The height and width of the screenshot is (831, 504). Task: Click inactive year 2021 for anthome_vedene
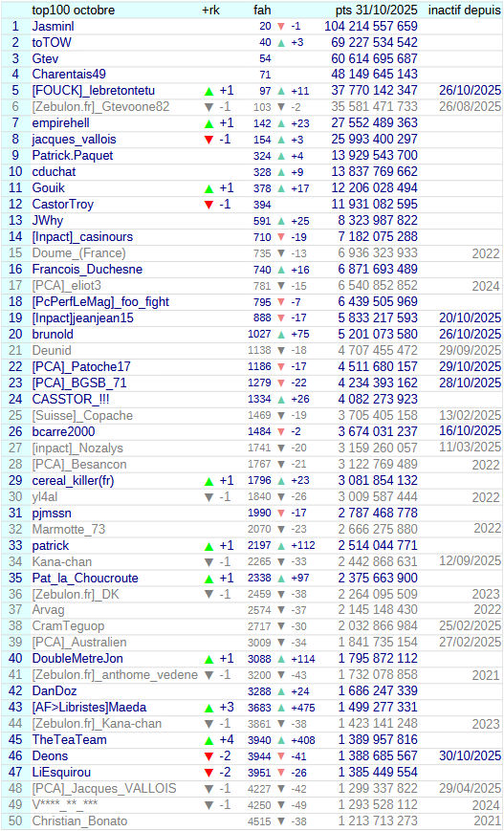pos(486,676)
